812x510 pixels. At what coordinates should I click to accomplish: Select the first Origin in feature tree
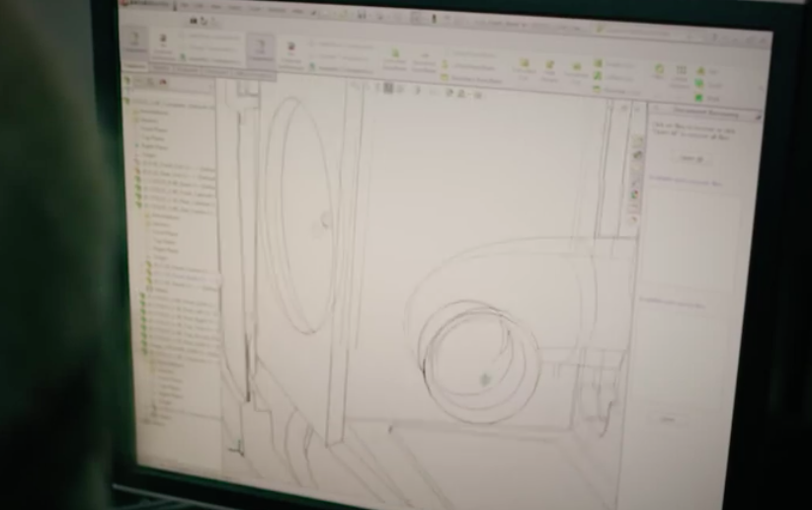pos(148,154)
